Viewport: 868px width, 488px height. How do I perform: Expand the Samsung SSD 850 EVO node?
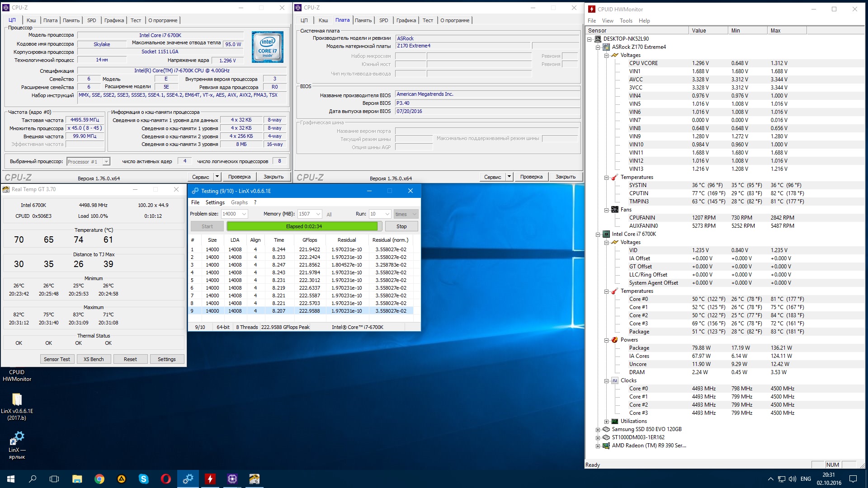tap(598, 429)
